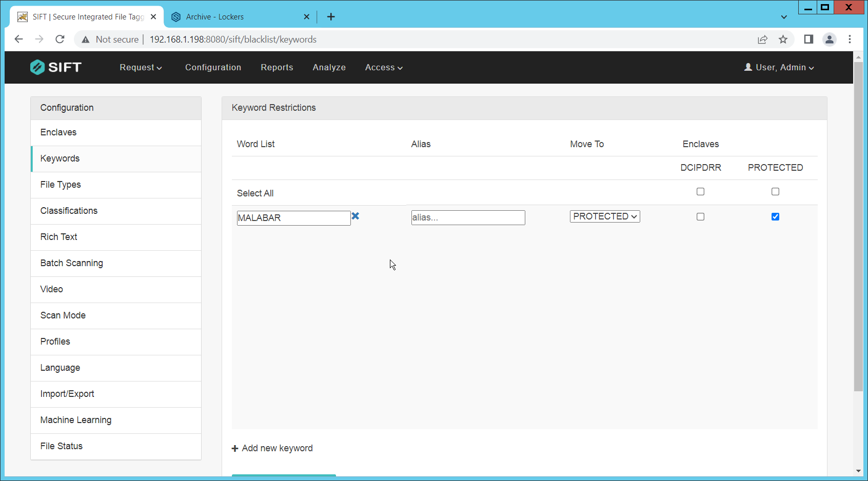The image size is (868, 481).
Task: Uncheck PROTECTED enclave for MALABAR keyword
Action: (x=775, y=217)
